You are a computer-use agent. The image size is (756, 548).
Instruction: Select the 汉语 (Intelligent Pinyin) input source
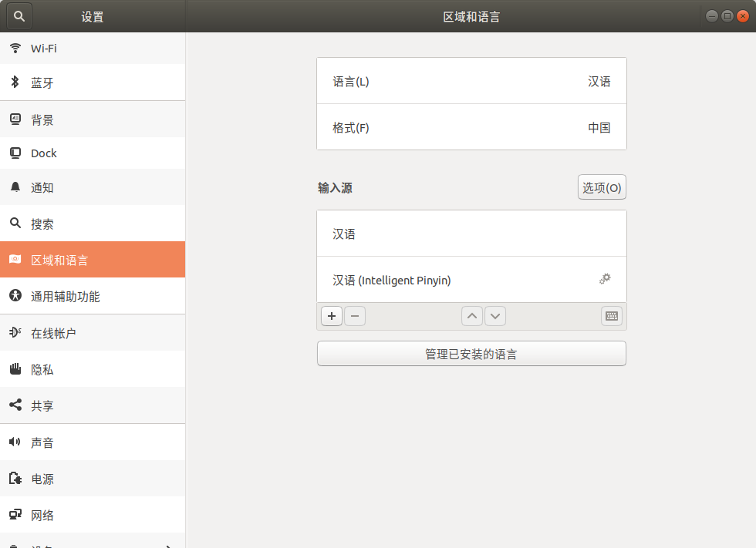[471, 280]
